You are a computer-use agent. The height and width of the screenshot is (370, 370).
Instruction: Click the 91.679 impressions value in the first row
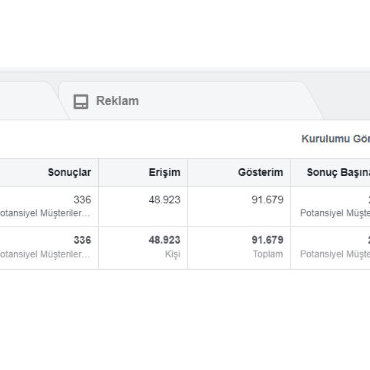[x=267, y=200]
